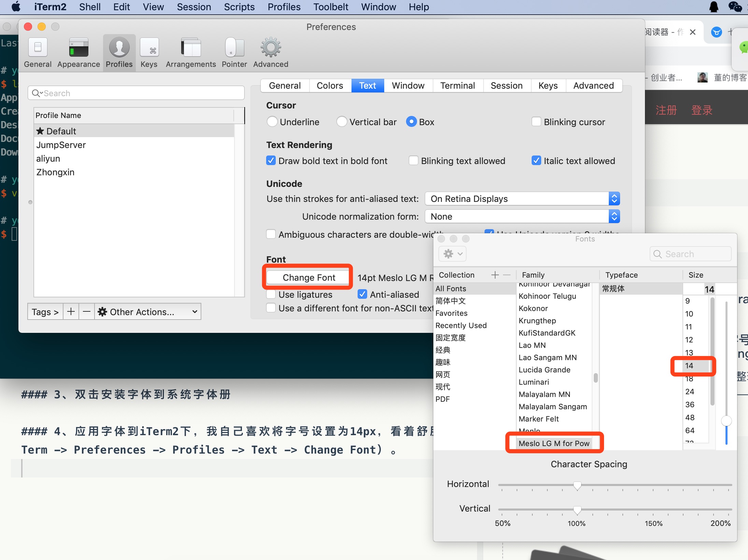Click the Change Font button
The image size is (748, 560).
[308, 277]
